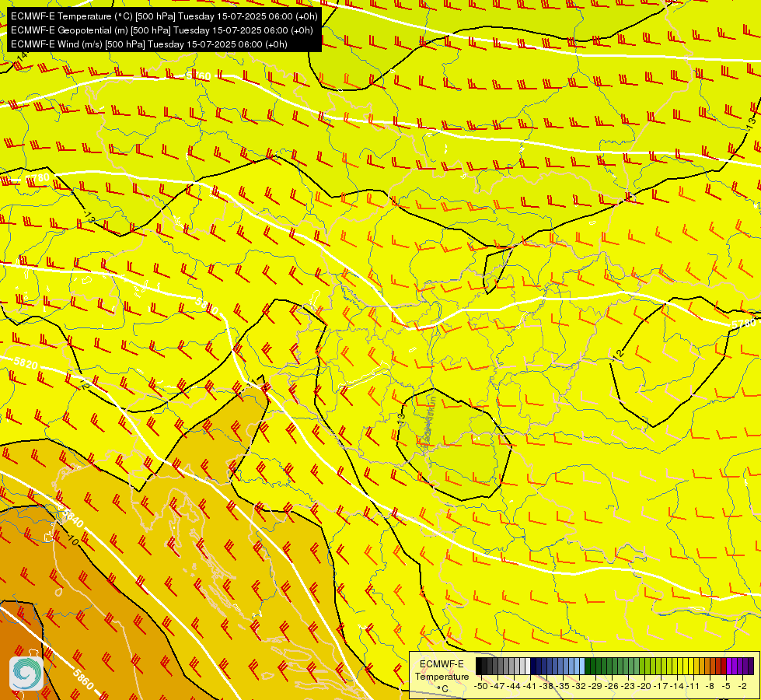Click the swirl weather logo icon

tap(26, 674)
